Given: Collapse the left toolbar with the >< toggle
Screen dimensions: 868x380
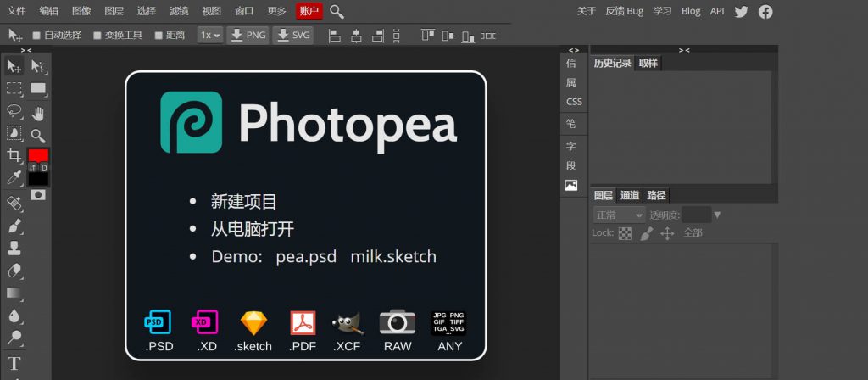Looking at the screenshot, I should (x=26, y=50).
